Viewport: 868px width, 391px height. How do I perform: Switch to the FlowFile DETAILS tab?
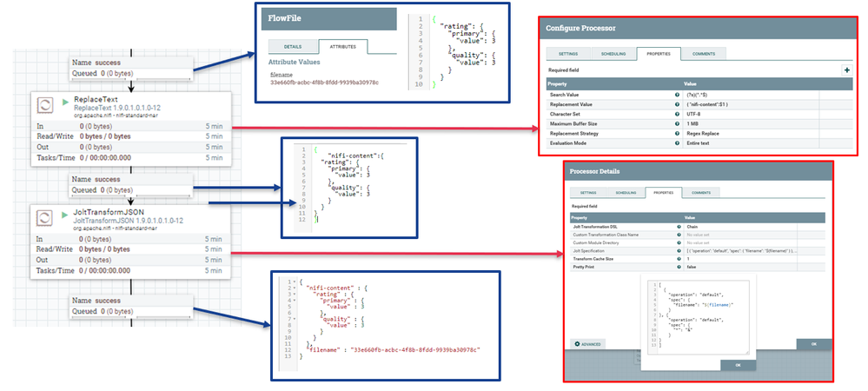(293, 47)
